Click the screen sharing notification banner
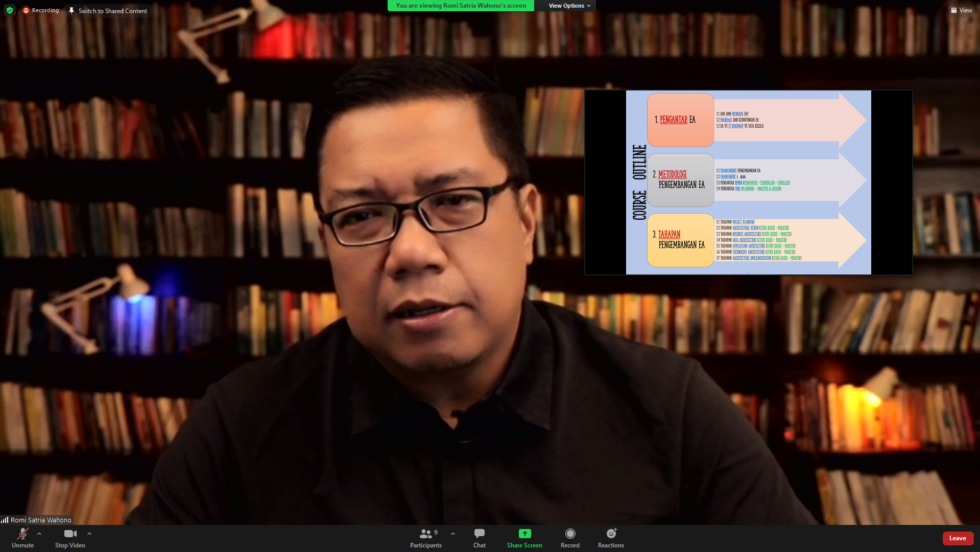Viewport: 980px width, 552px height. coord(461,6)
